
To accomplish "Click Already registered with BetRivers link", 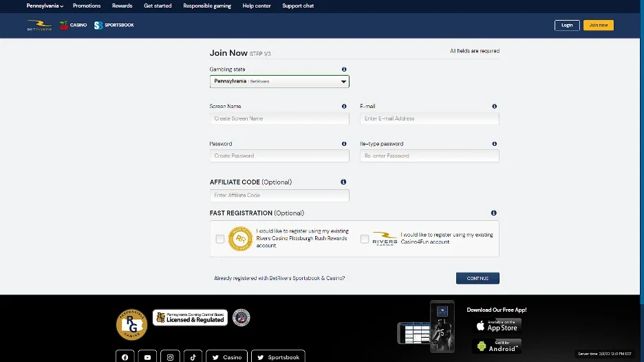I will 279,278.
